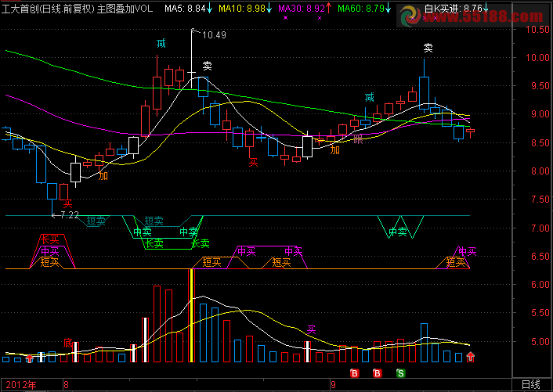Click the red 底 marker in volume panel

pos(67,343)
